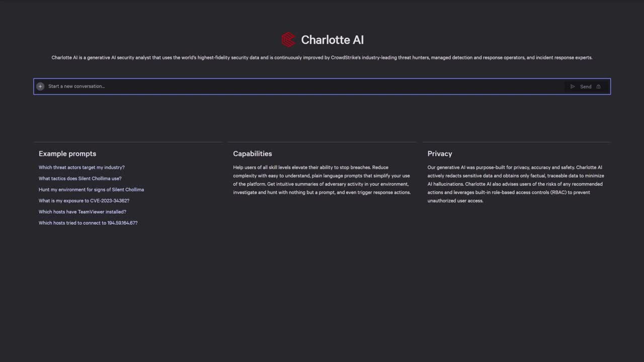Select prompt about hosts connecting to 194.59.164.67
644x362 pixels.
[x=88, y=223]
